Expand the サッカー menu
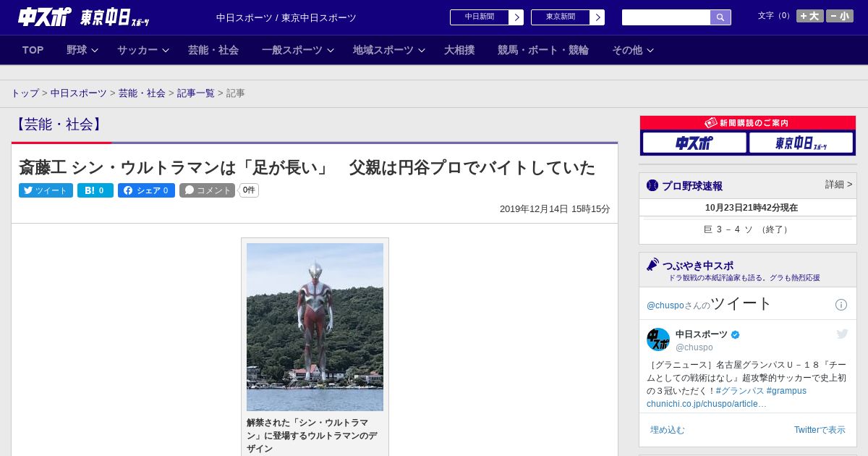The image size is (868, 456). 143,50
